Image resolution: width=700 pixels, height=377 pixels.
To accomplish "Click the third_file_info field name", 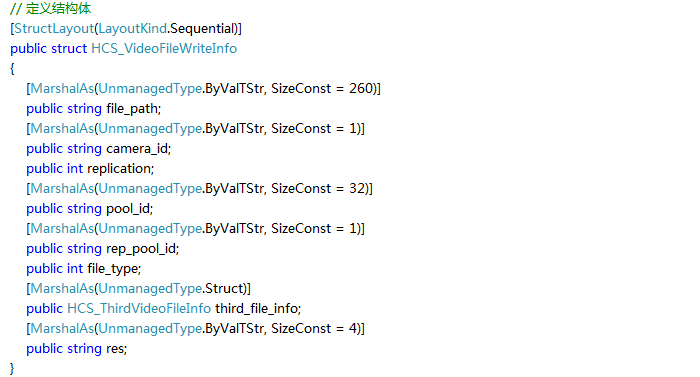I will (257, 309).
